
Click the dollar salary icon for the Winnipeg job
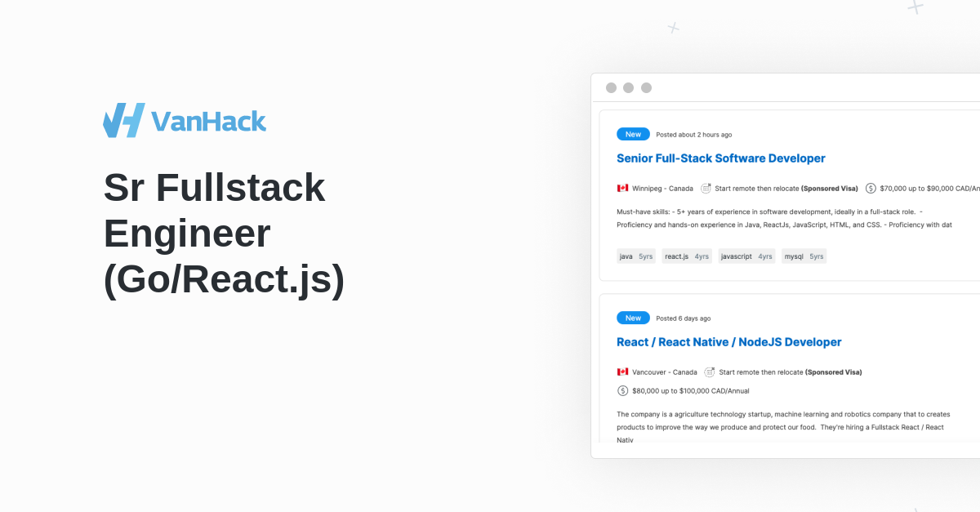pyautogui.click(x=871, y=188)
